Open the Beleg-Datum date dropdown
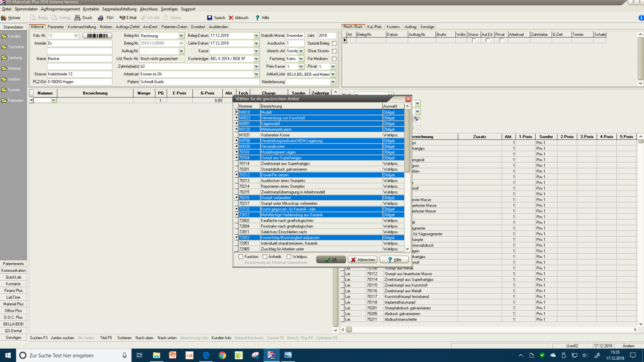This screenshot has width=644, height=362. tap(256, 36)
